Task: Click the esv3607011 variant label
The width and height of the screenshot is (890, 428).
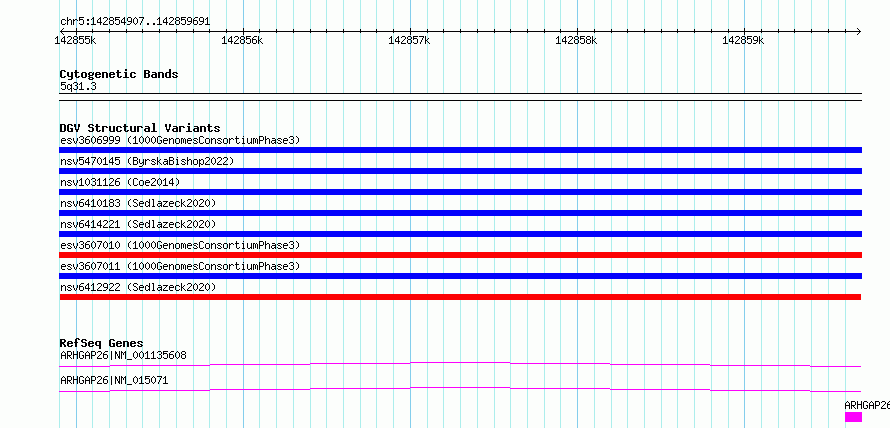Action: [180, 266]
